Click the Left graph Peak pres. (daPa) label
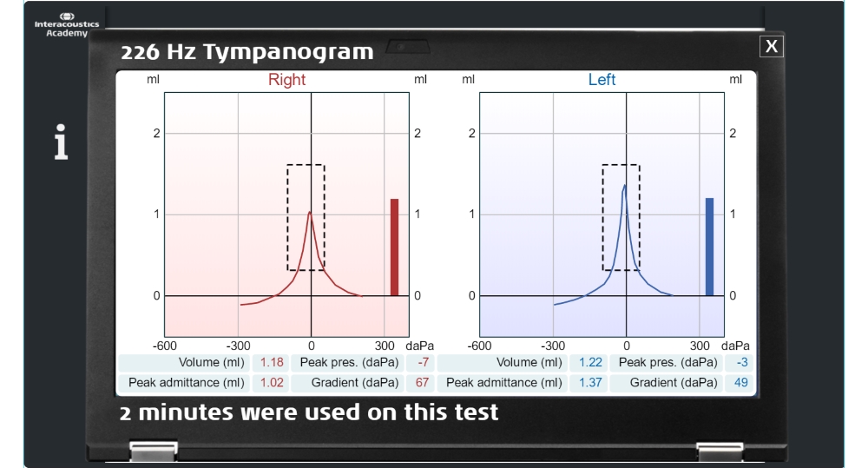This screenshot has width=868, height=468. tap(667, 363)
